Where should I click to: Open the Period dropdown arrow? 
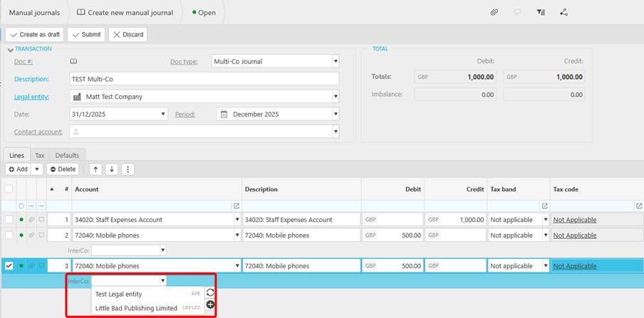click(336, 115)
